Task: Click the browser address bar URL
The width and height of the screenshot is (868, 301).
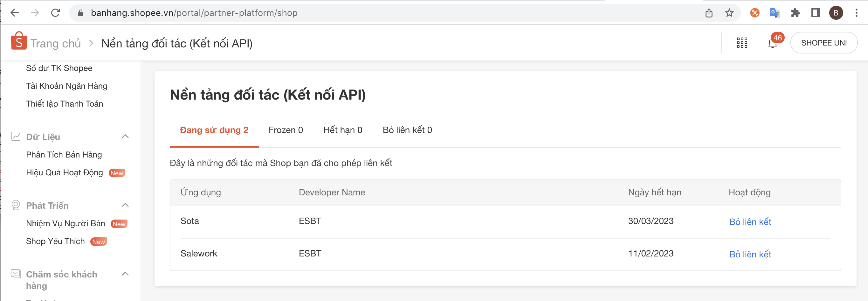Action: (x=194, y=13)
